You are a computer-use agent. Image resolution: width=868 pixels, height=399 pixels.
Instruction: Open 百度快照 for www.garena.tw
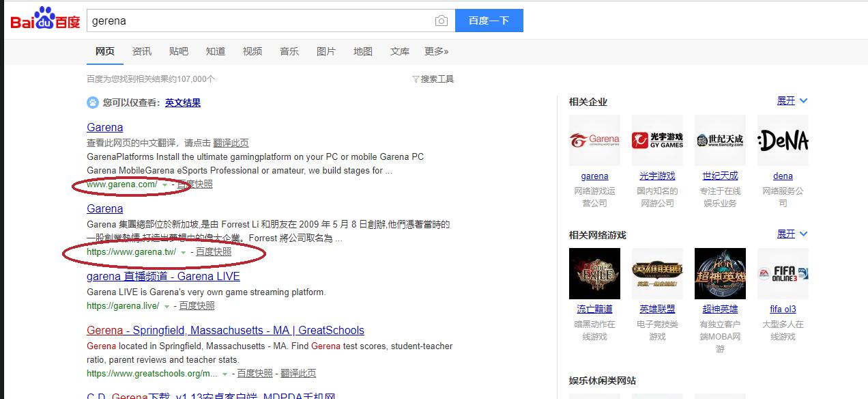214,252
